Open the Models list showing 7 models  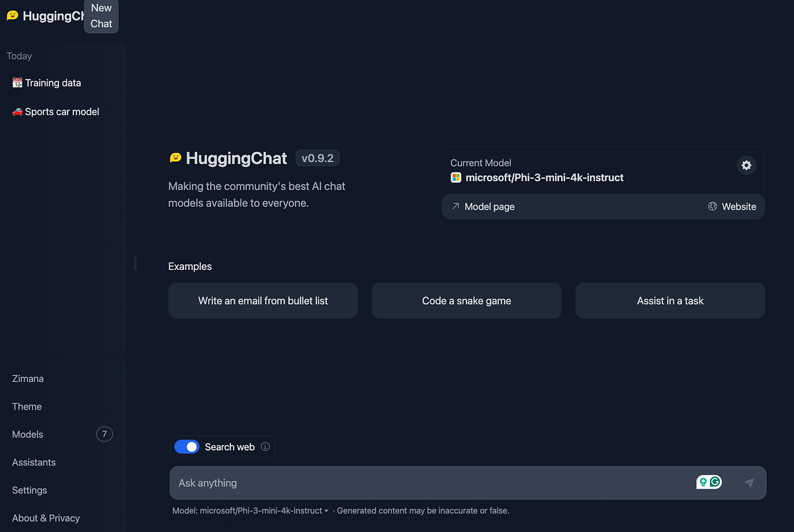tap(27, 434)
